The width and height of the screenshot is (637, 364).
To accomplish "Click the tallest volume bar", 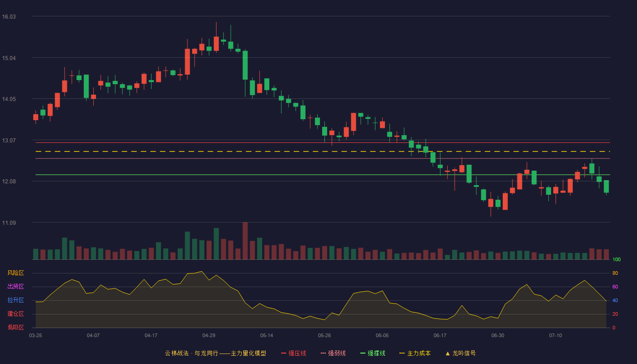I will pos(245,241).
